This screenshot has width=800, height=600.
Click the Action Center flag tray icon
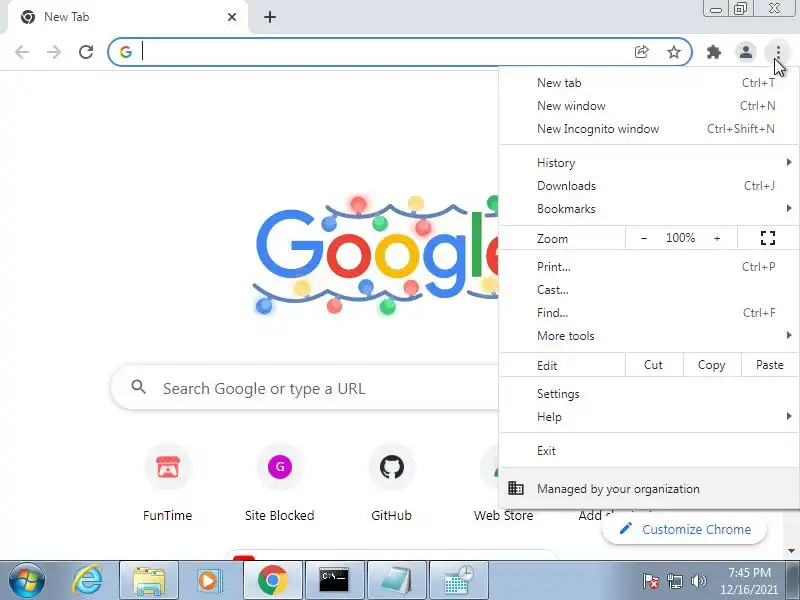click(651, 581)
